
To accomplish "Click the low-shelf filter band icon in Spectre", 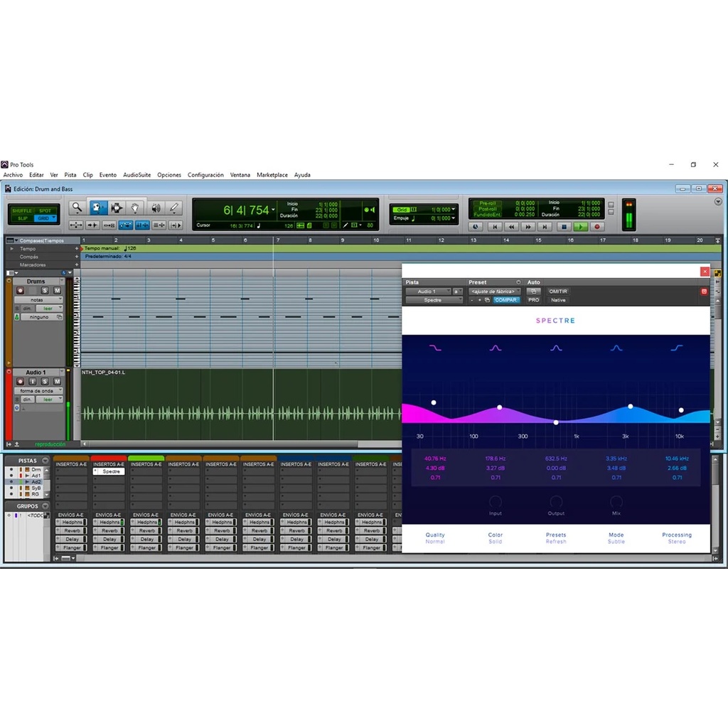I will pyautogui.click(x=435, y=348).
